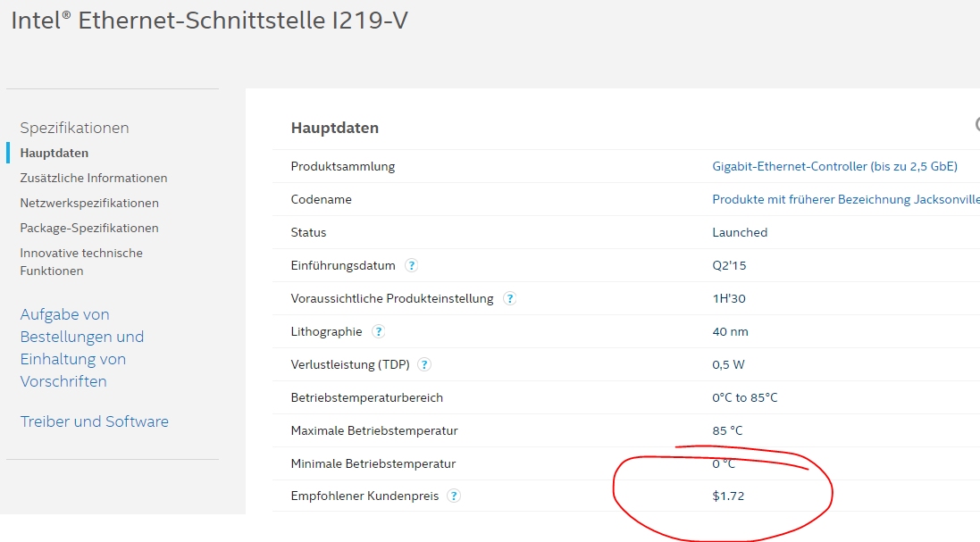Click the Voraussichtliche Produkteinstellung row label
Screen dimensions: 980x542
[392, 298]
